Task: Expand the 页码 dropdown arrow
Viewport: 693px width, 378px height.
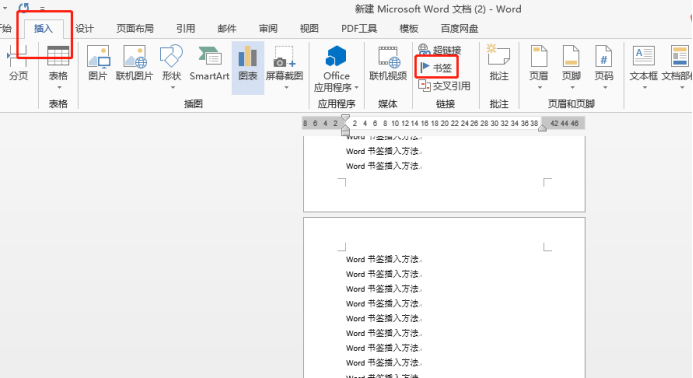Action: click(605, 88)
